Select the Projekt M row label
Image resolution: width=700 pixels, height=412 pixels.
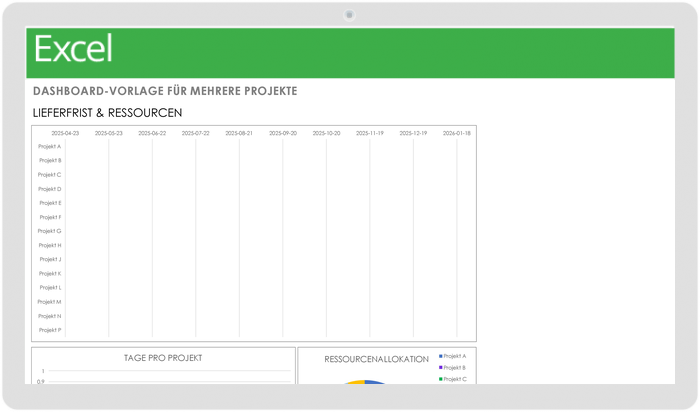(x=50, y=302)
